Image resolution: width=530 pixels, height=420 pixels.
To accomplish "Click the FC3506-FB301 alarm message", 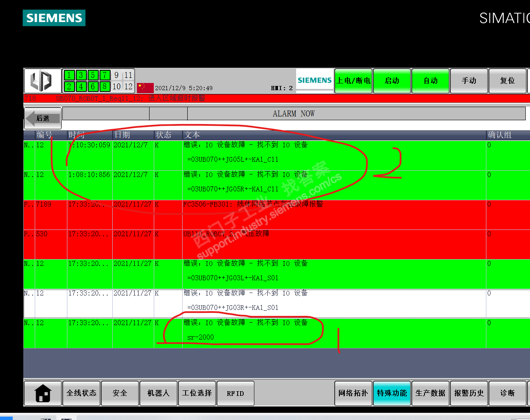I will (x=253, y=204).
